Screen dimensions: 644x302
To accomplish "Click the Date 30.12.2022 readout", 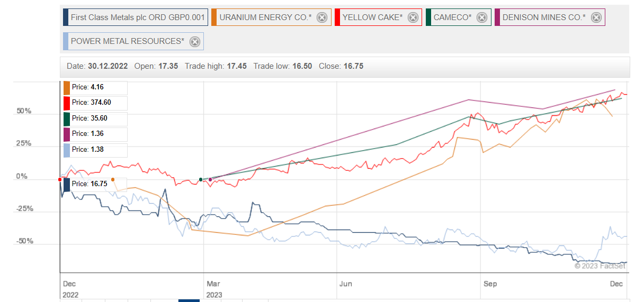I will [97, 66].
